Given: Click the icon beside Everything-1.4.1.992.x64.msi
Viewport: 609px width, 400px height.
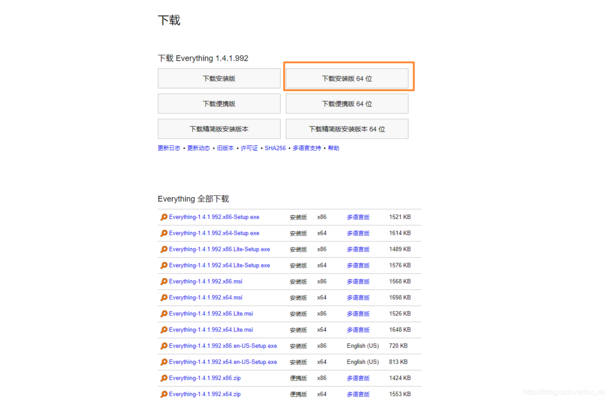Looking at the screenshot, I should [164, 297].
